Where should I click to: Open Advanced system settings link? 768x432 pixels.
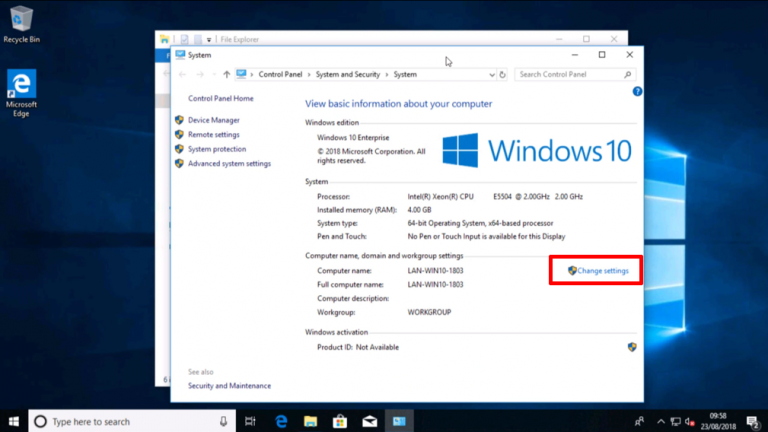[x=229, y=164]
